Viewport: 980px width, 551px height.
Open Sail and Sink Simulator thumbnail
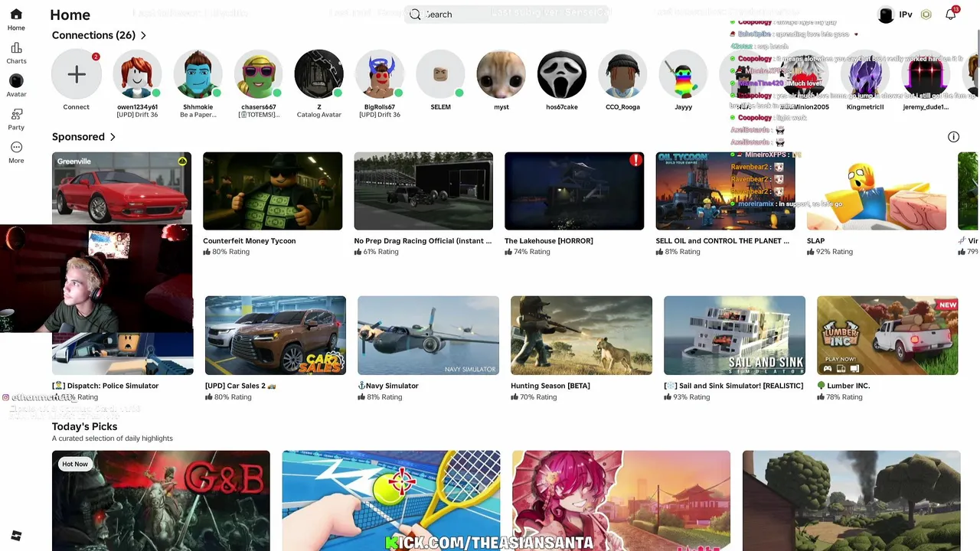pos(734,335)
